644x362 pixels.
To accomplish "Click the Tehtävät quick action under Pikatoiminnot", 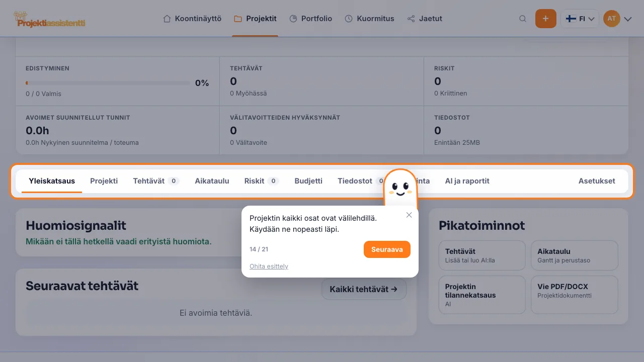I will [x=482, y=255].
